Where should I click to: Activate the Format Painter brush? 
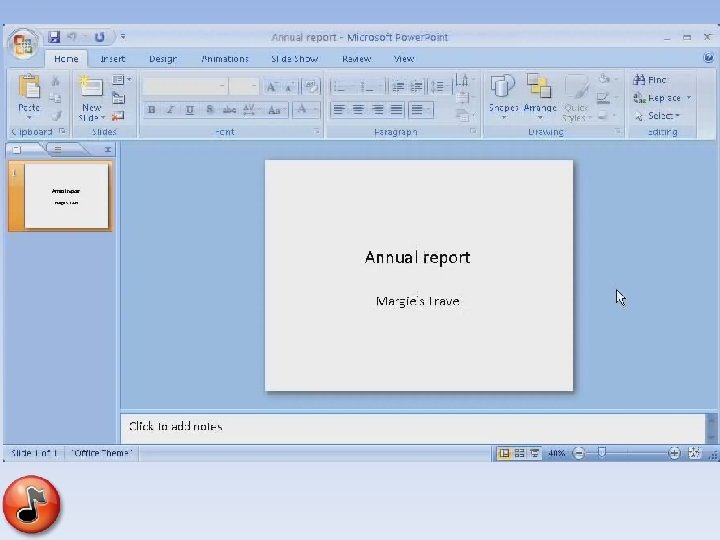coord(56,116)
